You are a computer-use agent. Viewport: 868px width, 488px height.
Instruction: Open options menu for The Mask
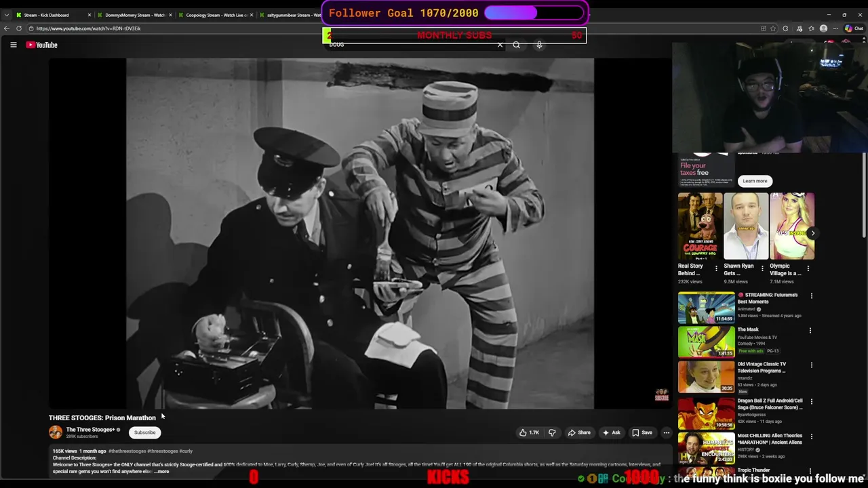click(811, 330)
